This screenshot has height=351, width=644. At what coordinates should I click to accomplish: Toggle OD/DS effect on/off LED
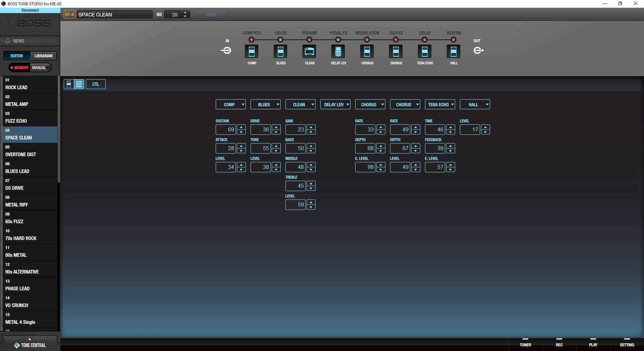pos(280,40)
